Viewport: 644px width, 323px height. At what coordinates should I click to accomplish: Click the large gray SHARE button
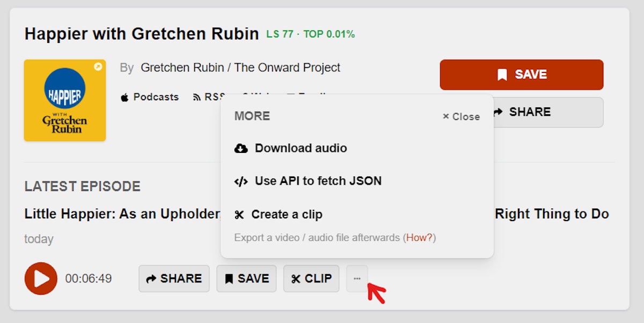coord(547,112)
